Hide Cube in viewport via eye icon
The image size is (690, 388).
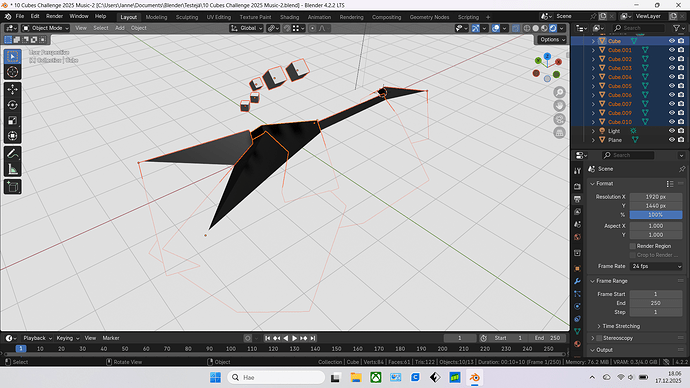point(672,41)
